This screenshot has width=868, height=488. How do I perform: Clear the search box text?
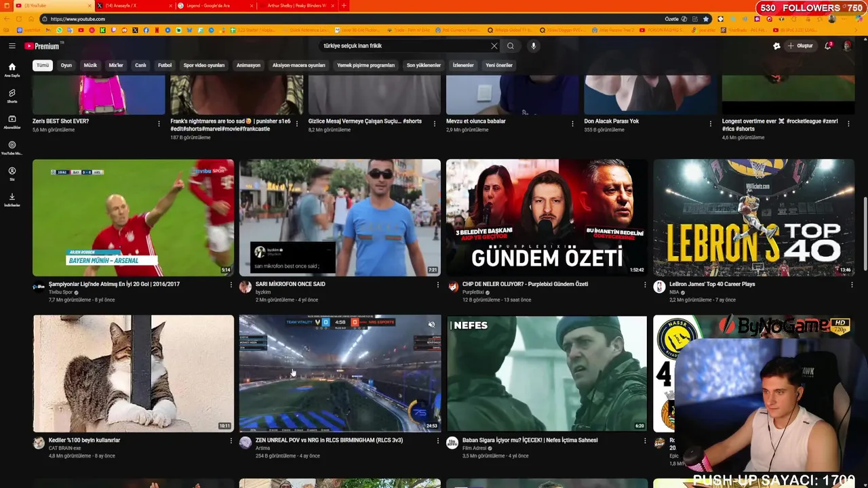494,46
